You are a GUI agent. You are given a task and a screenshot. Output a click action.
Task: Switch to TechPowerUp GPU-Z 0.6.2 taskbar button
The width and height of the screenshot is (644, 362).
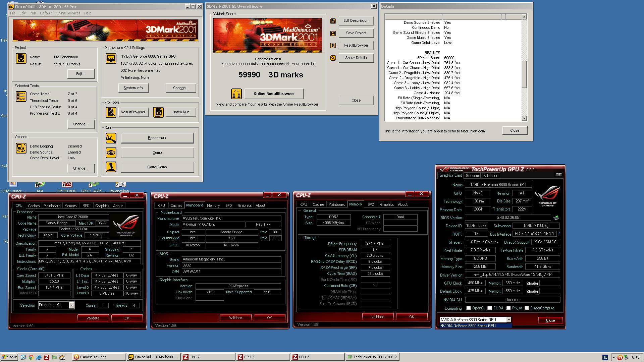click(372, 357)
